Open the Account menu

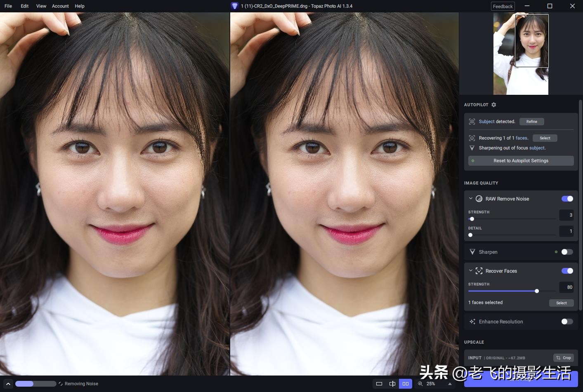coord(60,6)
